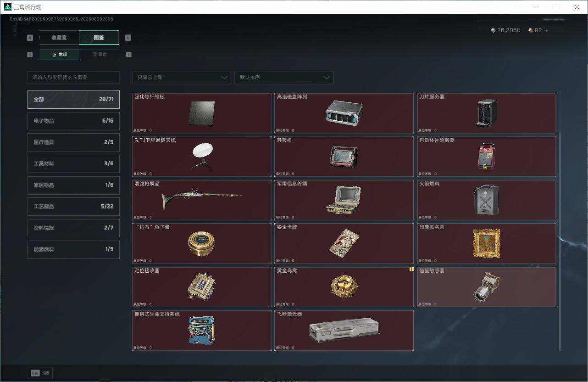
Task: Open the 图鉴 tab
Action: pos(99,38)
